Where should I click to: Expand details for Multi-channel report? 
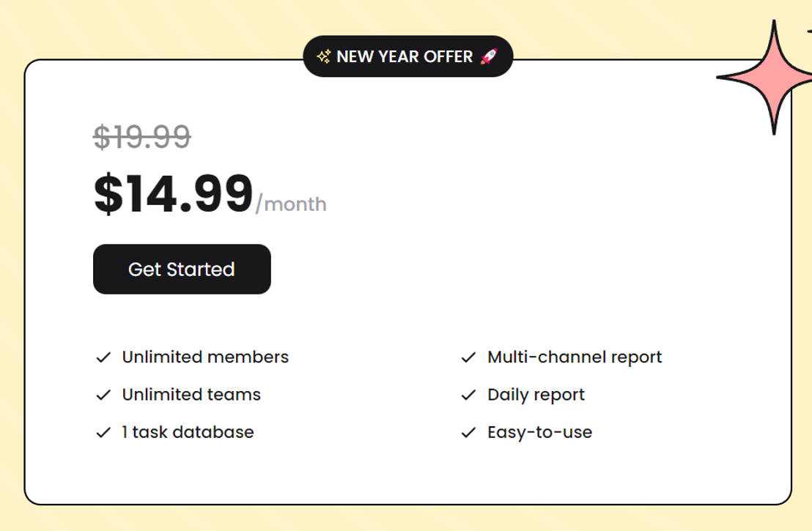pyautogui.click(x=575, y=357)
